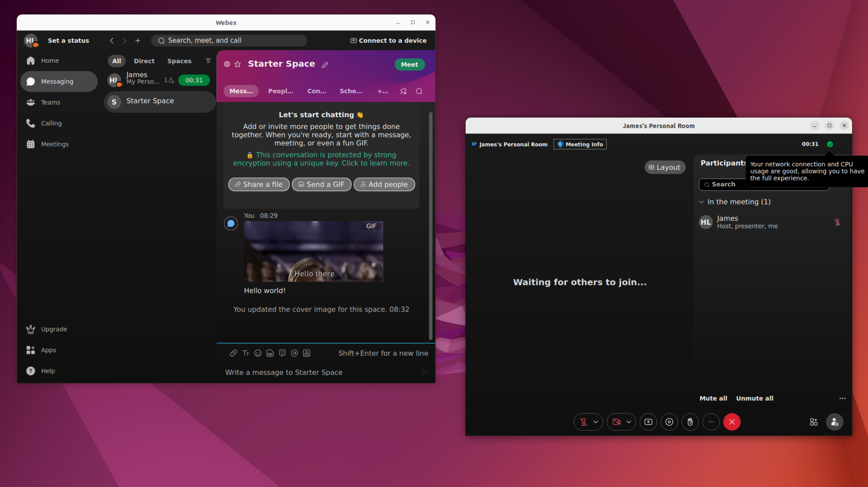Switch to the Direct filter
This screenshot has width=868, height=487.
(144, 61)
